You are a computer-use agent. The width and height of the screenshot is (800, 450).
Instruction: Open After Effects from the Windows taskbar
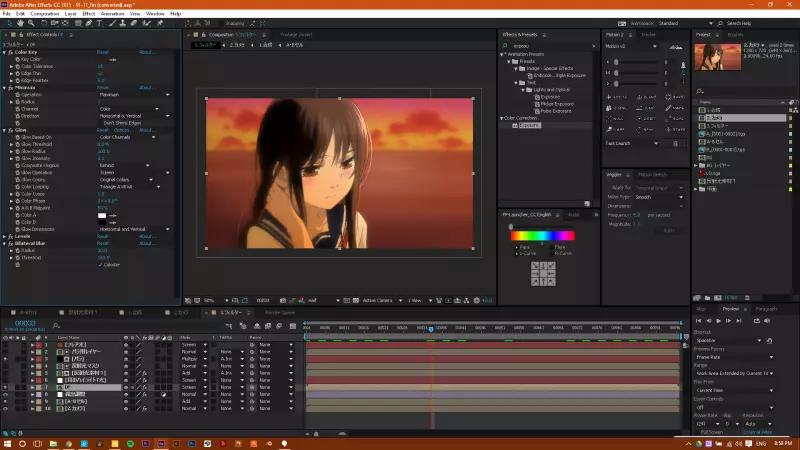(x=161, y=444)
